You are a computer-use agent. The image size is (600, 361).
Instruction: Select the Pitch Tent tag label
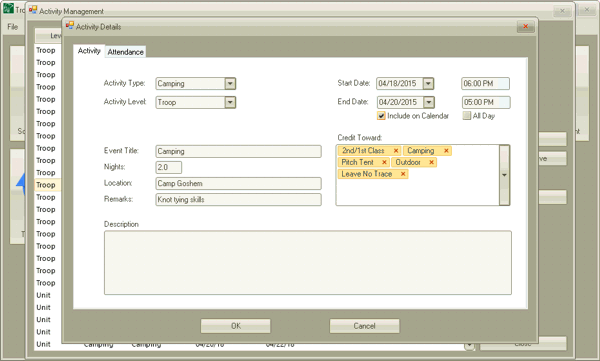(357, 162)
